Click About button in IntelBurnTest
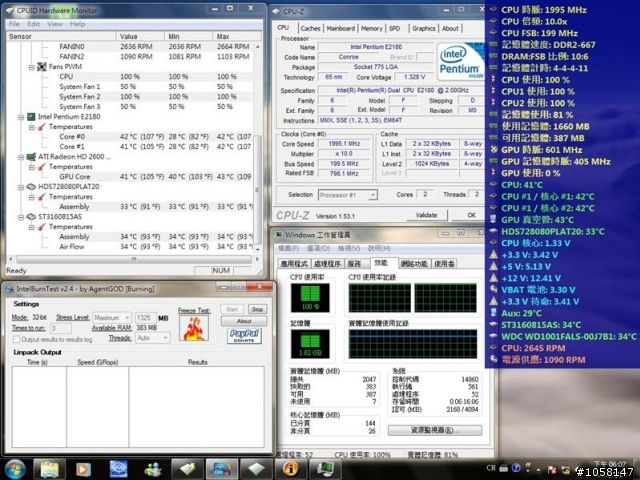The width and height of the screenshot is (640, 480). tap(244, 321)
